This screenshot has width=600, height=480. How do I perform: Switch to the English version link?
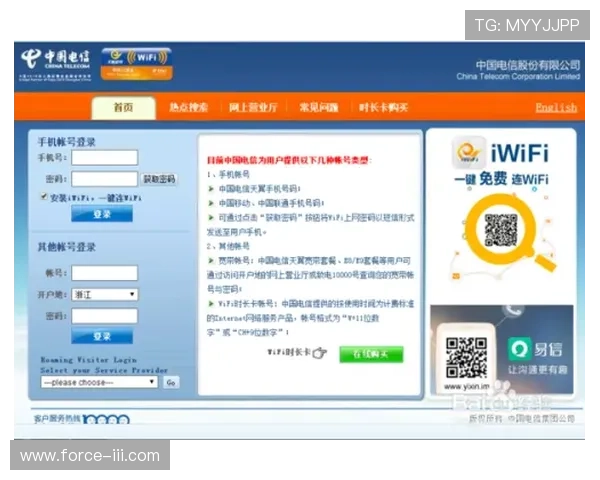[556, 107]
